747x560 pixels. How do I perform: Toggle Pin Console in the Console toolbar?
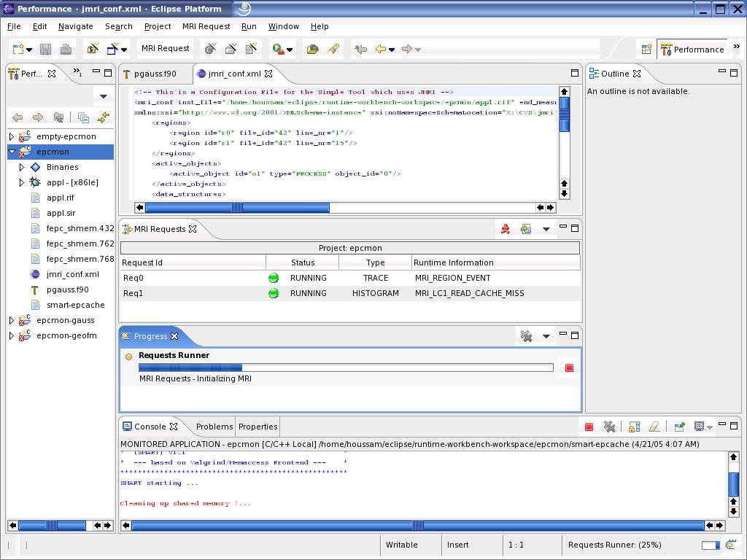[x=680, y=427]
